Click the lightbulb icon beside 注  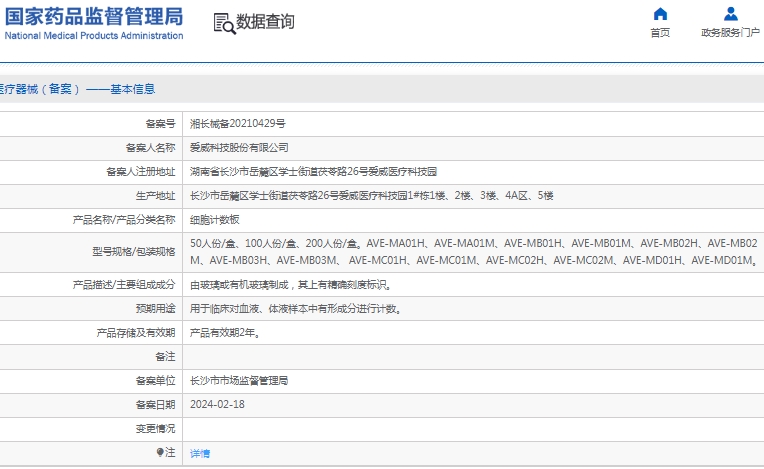pyautogui.click(x=160, y=452)
